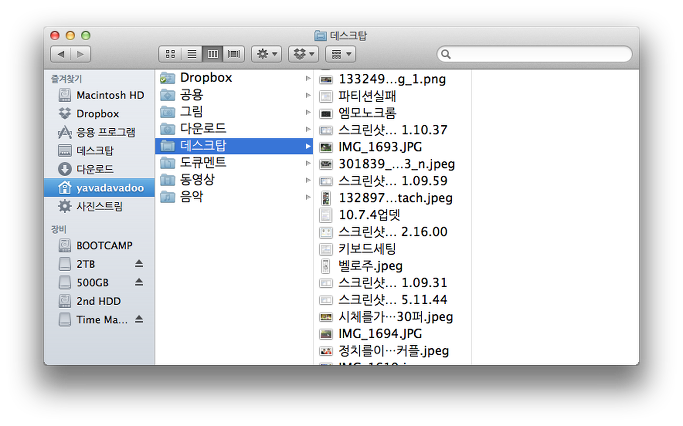Viewport: 683px width, 426px height.
Task: Open 사진스트림 in the sidebar
Action: pyautogui.click(x=99, y=206)
